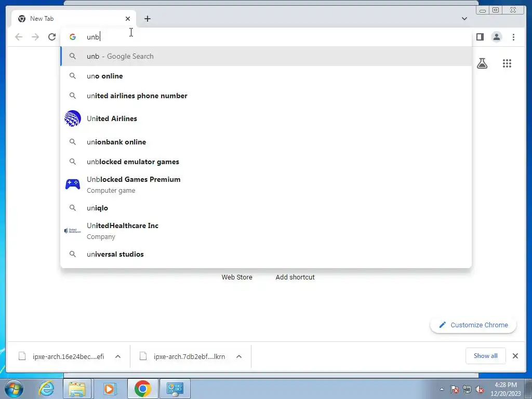Maximize the Chrome window

pyautogui.click(x=496, y=10)
